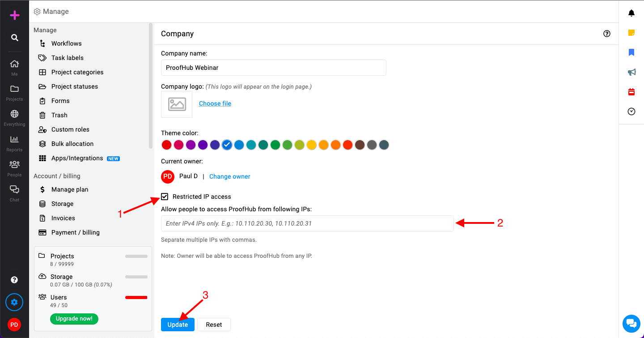
Task: Click the Choose file link
Action: [215, 103]
